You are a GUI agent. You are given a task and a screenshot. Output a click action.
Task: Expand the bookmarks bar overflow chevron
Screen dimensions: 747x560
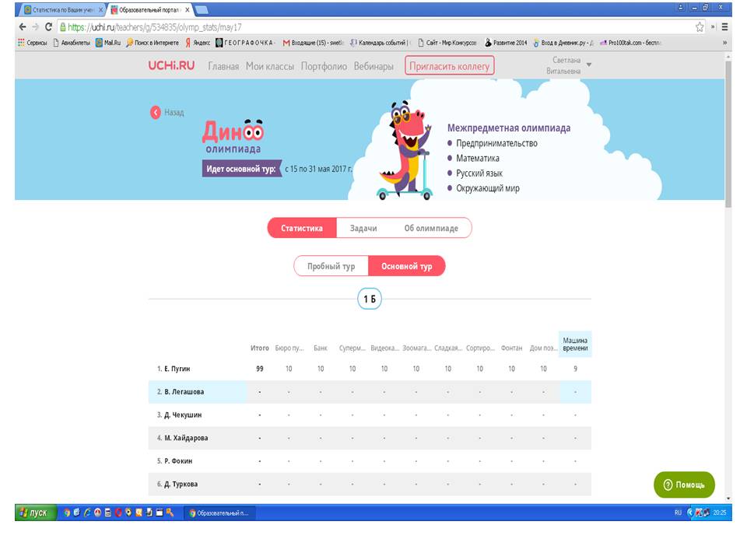(x=724, y=42)
